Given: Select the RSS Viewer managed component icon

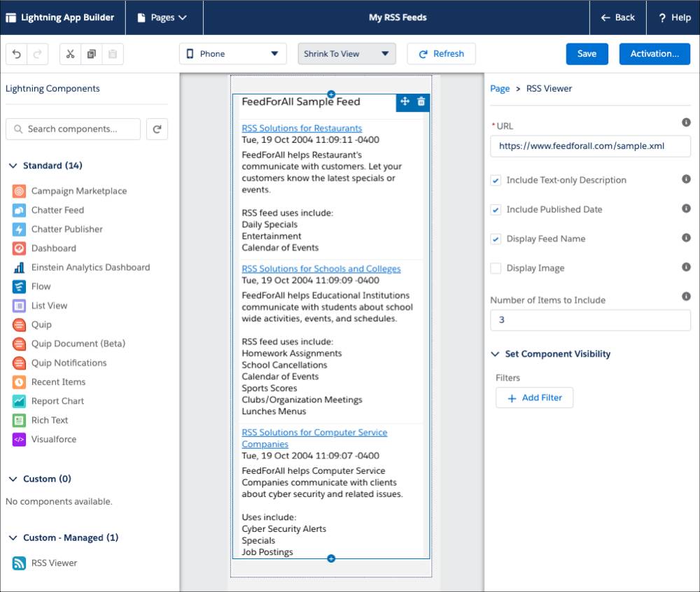Looking at the screenshot, I should (x=19, y=563).
